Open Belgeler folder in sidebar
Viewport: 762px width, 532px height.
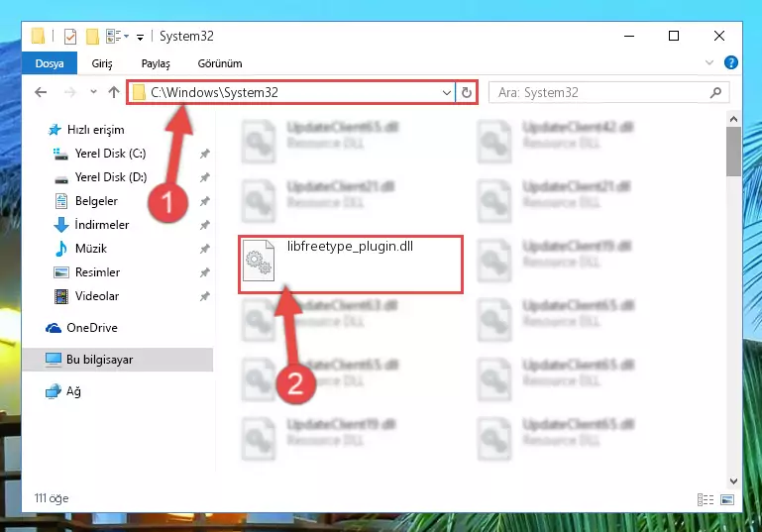tap(96, 201)
